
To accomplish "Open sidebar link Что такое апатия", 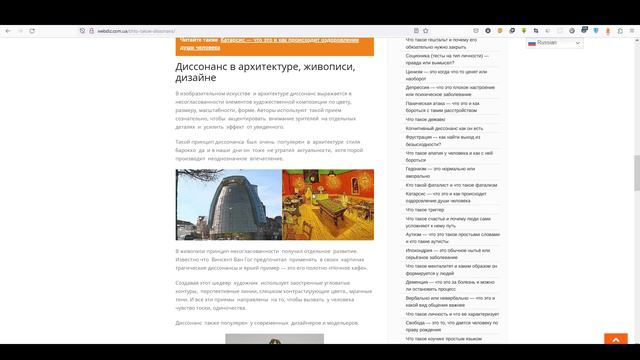I will pyautogui.click(x=449, y=157).
